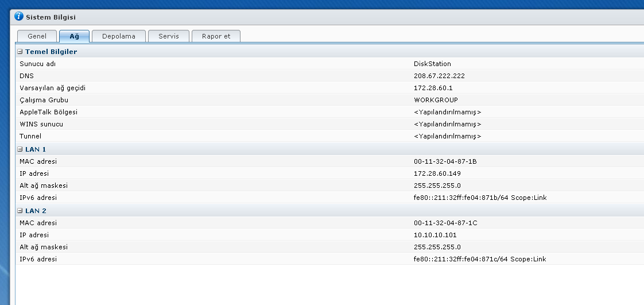The width and height of the screenshot is (644, 305).
Task: Select the Ağ tab
Action: coord(74,36)
